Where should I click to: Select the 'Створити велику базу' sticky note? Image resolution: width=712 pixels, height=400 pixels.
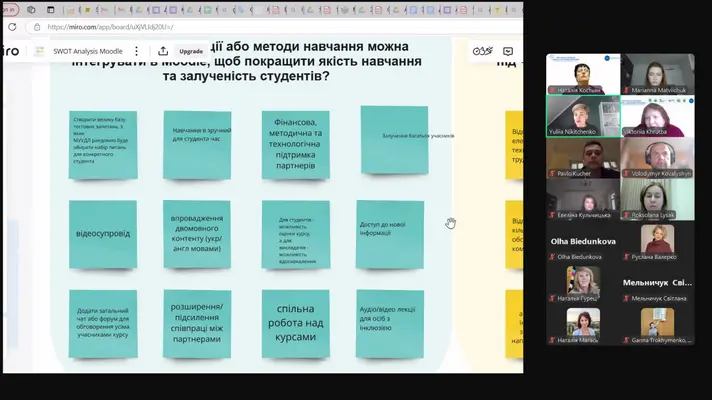click(103, 145)
